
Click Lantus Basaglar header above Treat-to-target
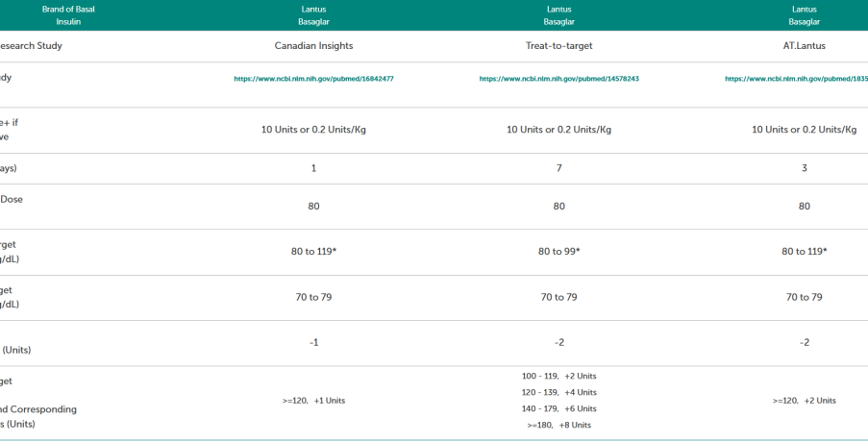pyautogui.click(x=558, y=14)
